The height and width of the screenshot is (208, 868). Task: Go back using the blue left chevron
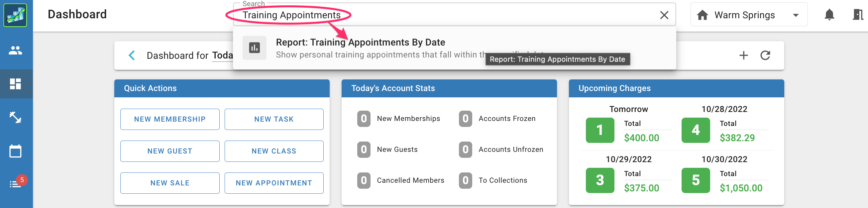pos(132,55)
